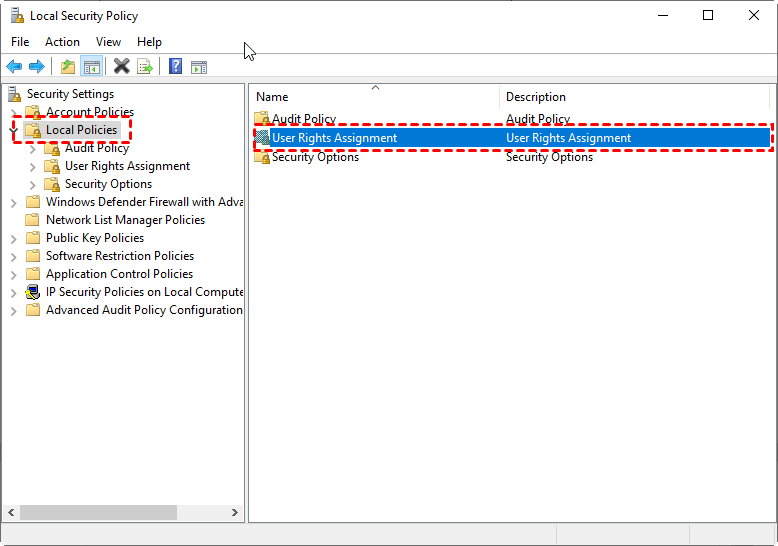Open the Action menu

coord(63,42)
